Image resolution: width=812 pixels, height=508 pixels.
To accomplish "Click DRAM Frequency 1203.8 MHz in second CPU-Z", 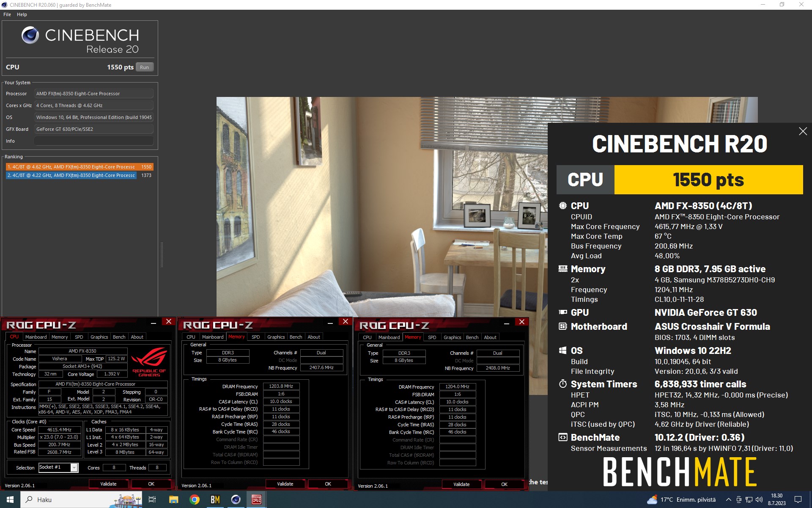I will pyautogui.click(x=281, y=386).
